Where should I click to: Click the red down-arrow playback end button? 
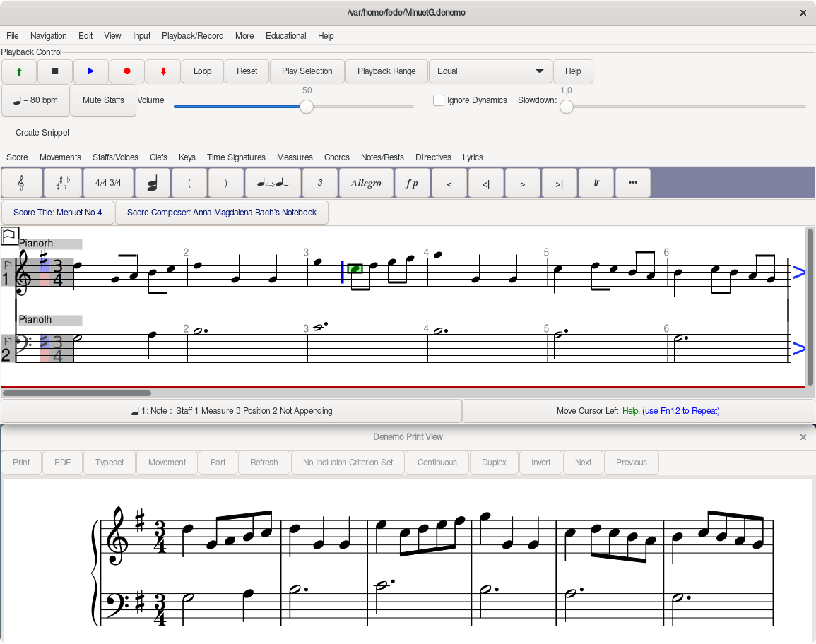point(164,71)
